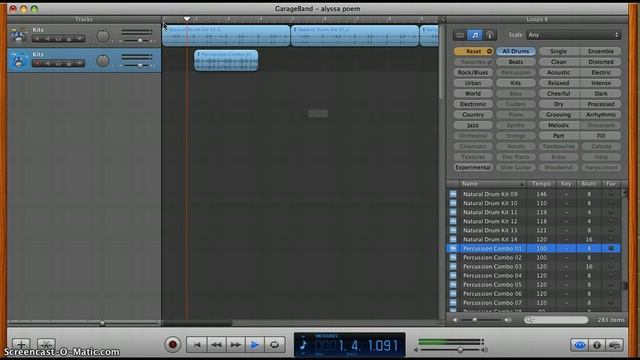Click the Reset button in Loop Browser
This screenshot has width=640, height=360.
pyautogui.click(x=473, y=51)
